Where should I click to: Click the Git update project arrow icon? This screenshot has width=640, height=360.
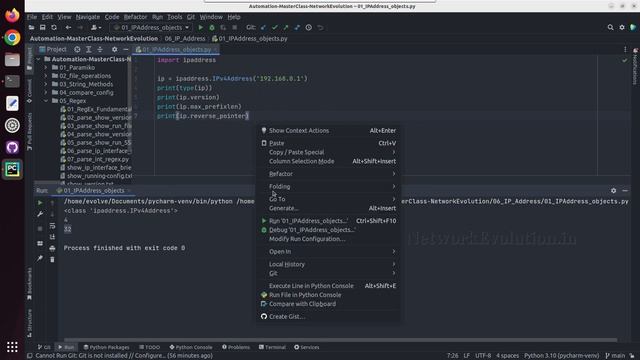point(263,27)
